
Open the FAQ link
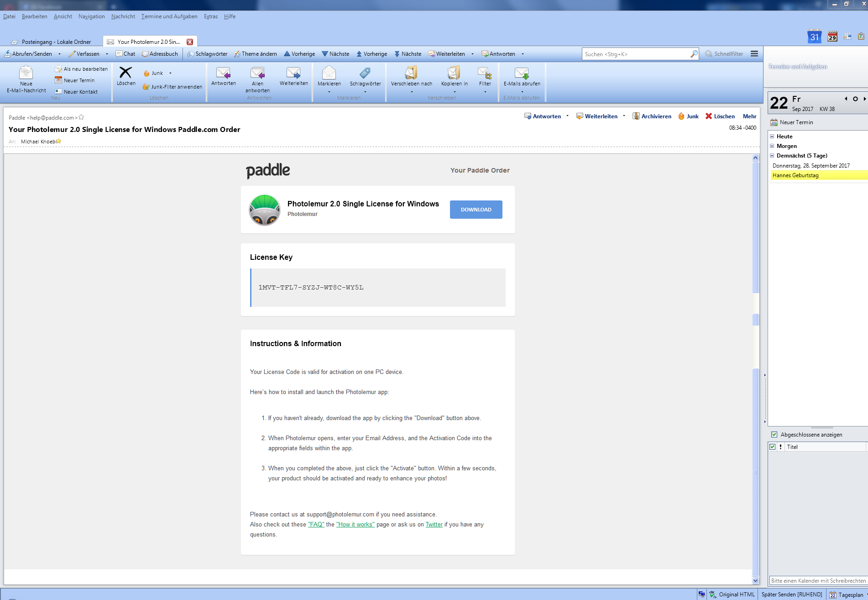[x=316, y=525]
